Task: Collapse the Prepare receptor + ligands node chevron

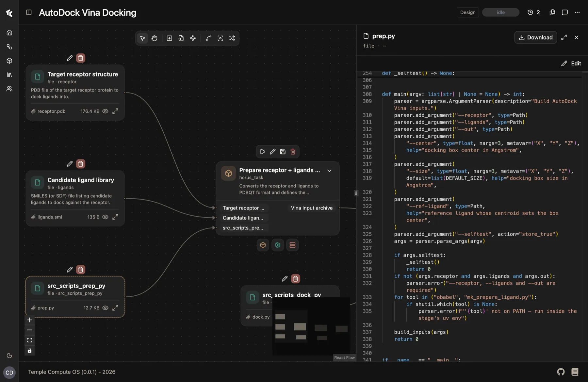Action: tap(329, 171)
